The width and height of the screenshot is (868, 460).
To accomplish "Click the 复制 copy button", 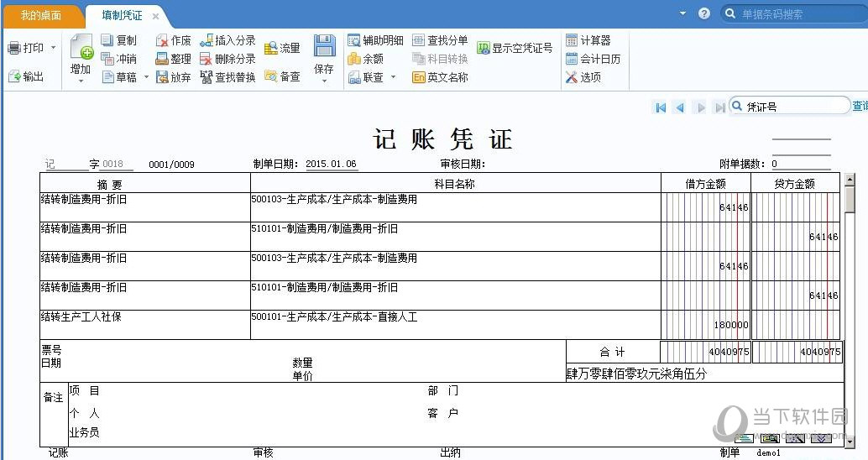I will (118, 40).
